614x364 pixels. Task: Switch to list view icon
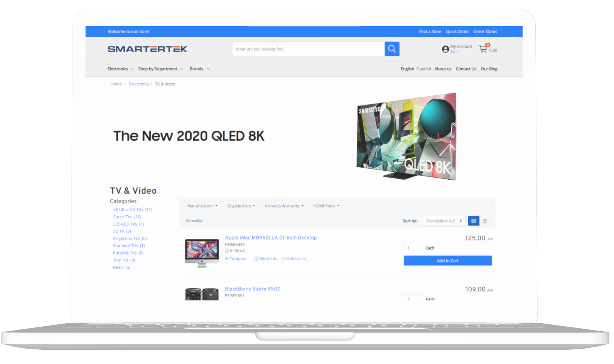point(474,221)
